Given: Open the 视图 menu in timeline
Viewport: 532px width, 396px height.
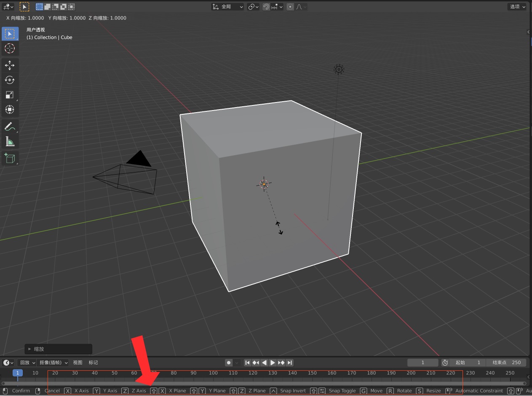Looking at the screenshot, I should pos(78,363).
